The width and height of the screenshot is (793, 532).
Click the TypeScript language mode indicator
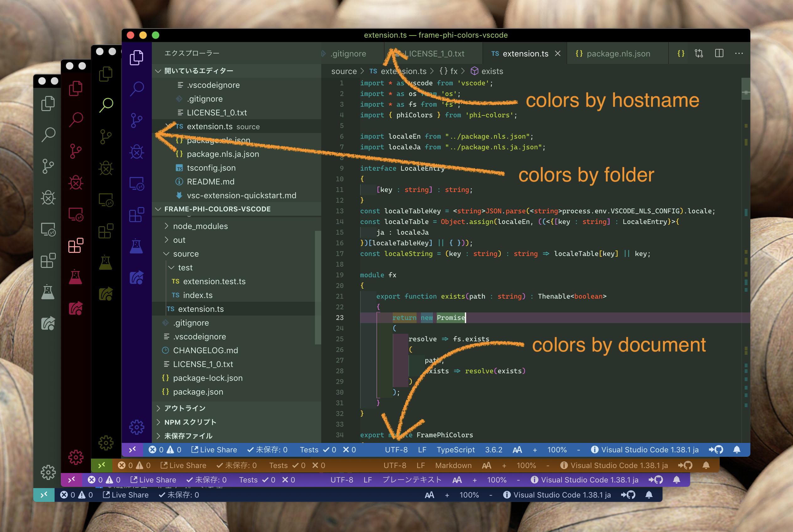[x=455, y=450]
